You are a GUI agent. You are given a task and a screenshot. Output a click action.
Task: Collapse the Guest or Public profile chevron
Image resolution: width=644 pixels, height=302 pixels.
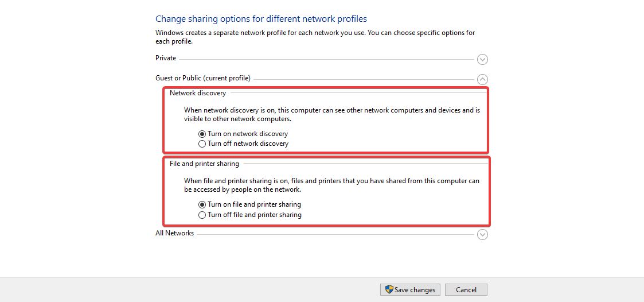click(482, 80)
